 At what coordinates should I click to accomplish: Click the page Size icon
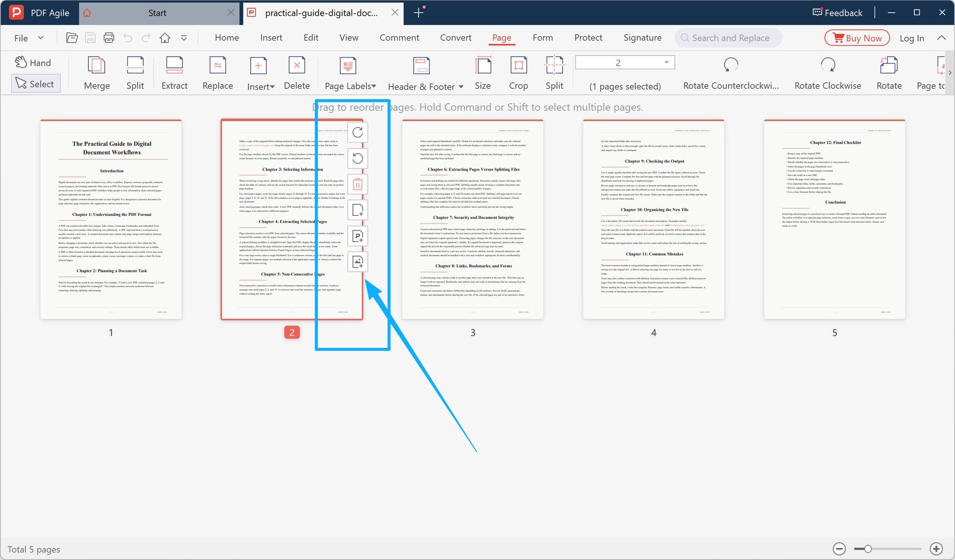tap(483, 65)
